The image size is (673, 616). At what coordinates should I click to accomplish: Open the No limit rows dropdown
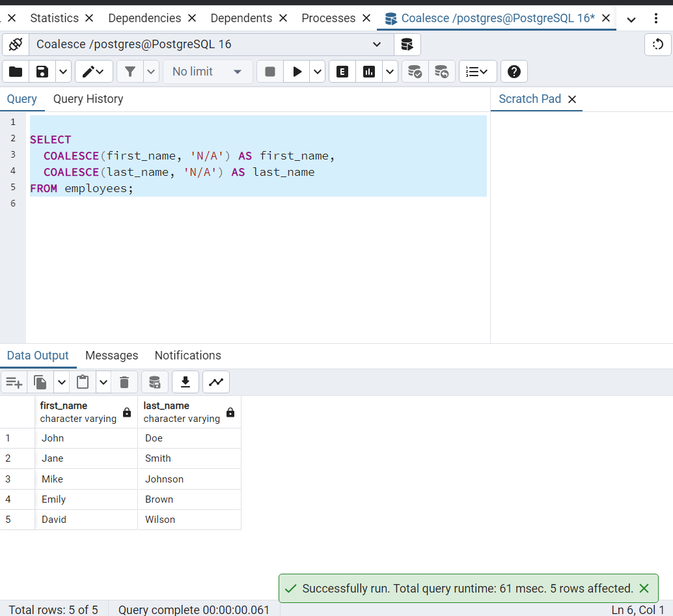[x=208, y=71]
